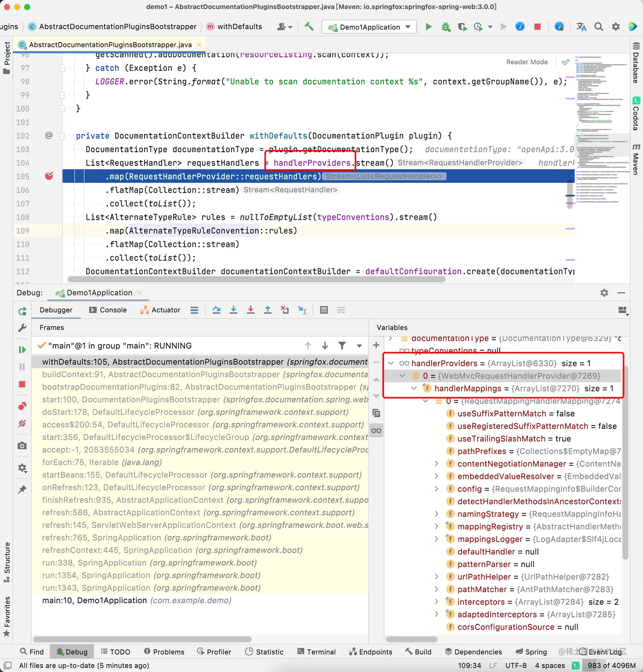Open debug panel settings gear
Image resolution: width=643 pixels, height=672 pixels.
(x=604, y=293)
